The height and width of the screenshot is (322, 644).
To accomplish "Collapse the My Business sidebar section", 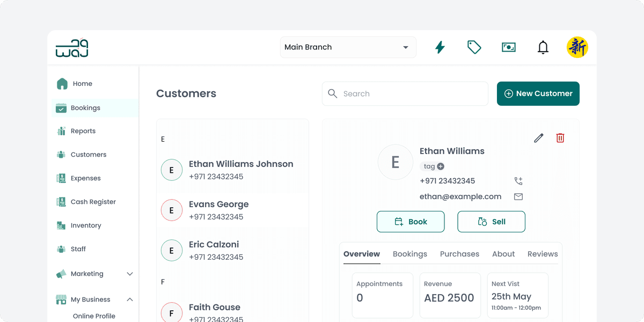I will pyautogui.click(x=129, y=299).
